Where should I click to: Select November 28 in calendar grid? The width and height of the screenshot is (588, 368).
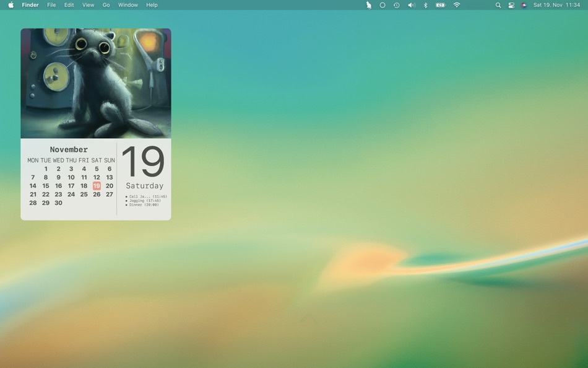pyautogui.click(x=33, y=203)
